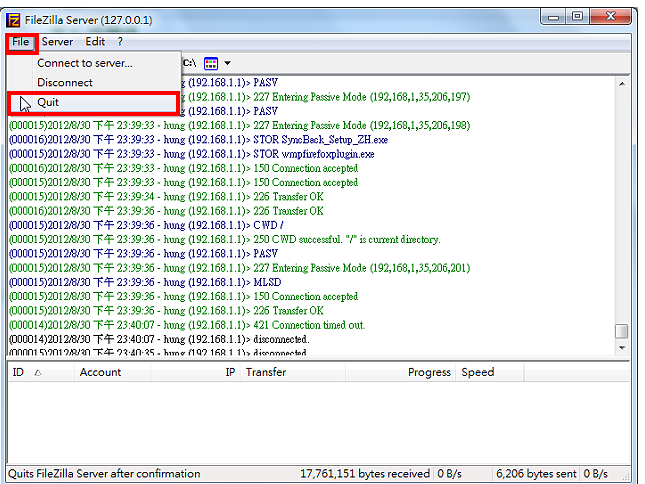Image resolution: width=645 pixels, height=484 pixels.
Task: Click the 23:40:07 disconnected log line
Action: 159,340
